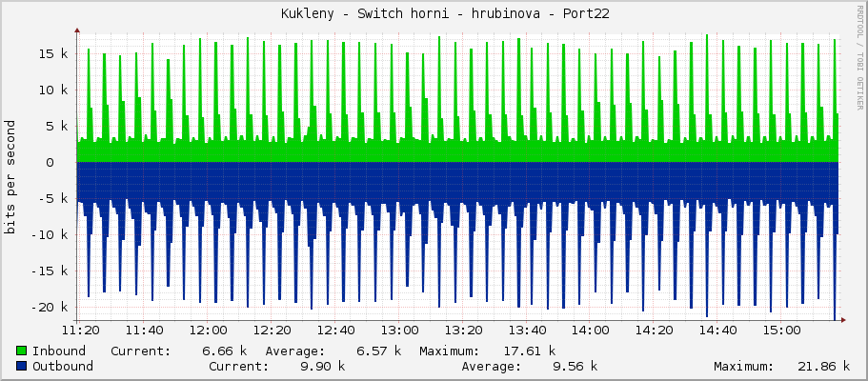
Task: Click Inbound current value 6.66 k
Action: pyautogui.click(x=224, y=351)
